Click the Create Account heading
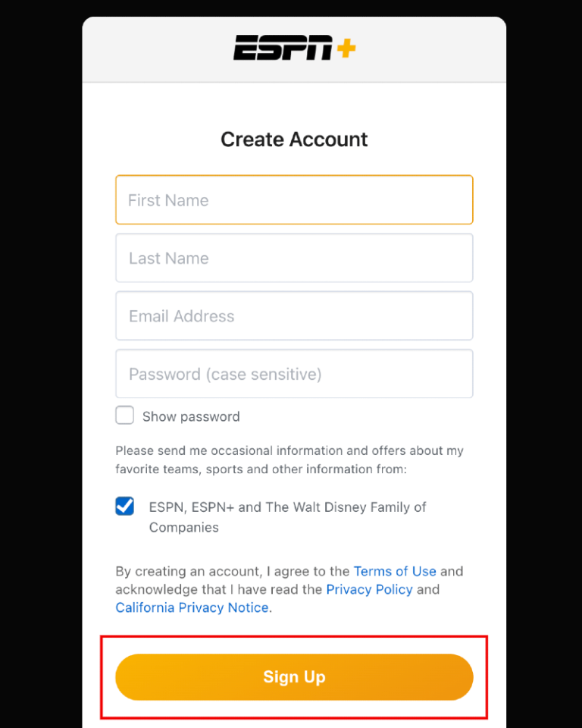Viewport: 582px width, 728px height. click(294, 140)
